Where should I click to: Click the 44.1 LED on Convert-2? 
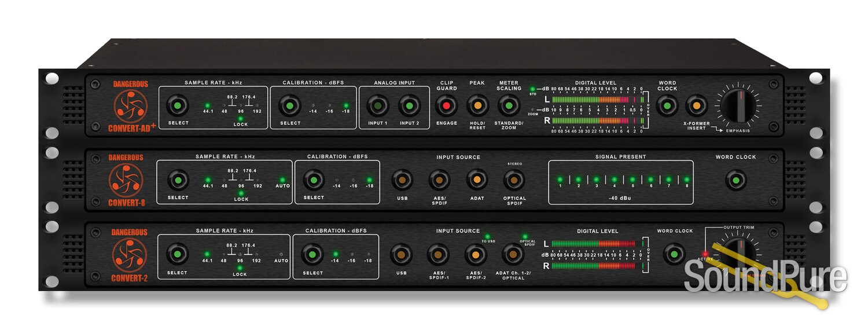[207, 254]
